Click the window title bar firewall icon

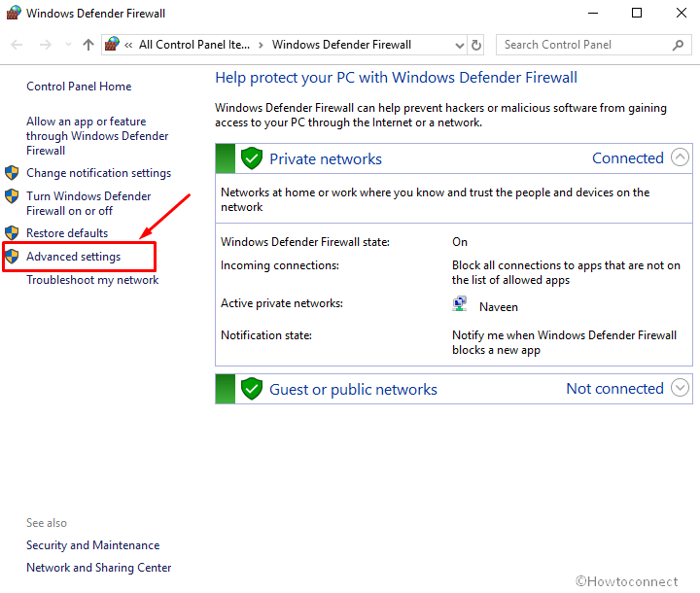click(x=14, y=13)
